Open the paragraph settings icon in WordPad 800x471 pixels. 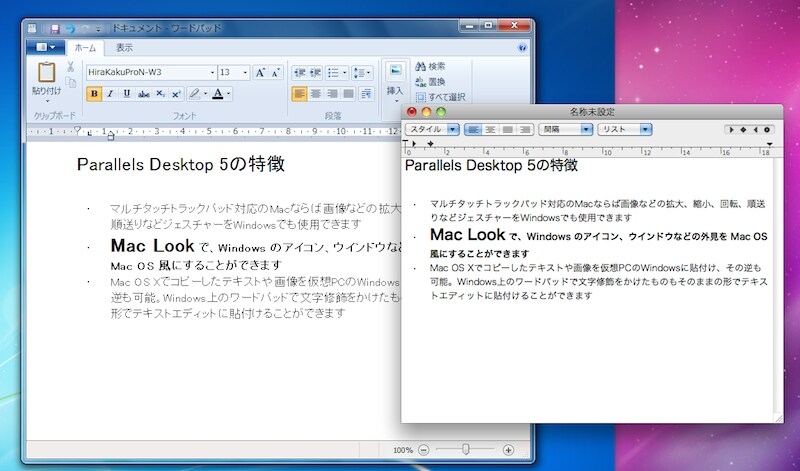[x=366, y=94]
